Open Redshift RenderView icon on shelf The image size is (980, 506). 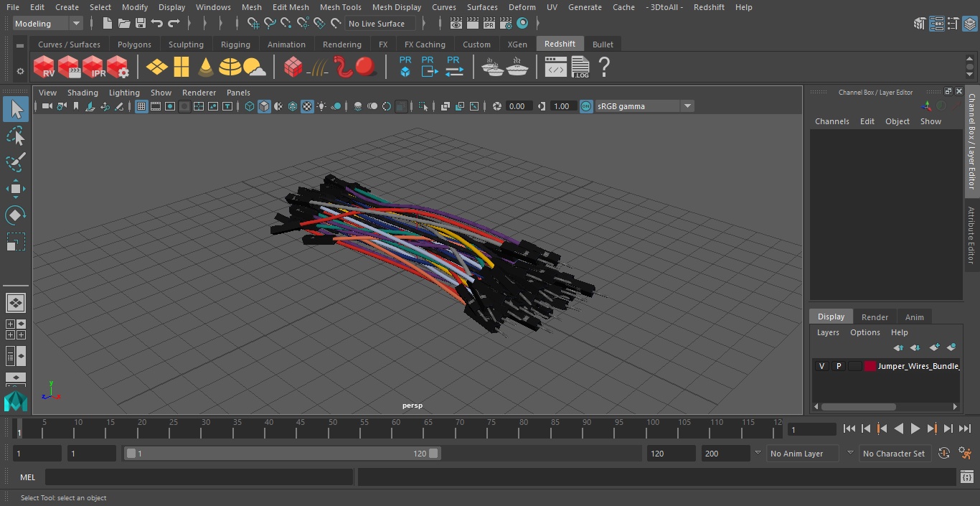(44, 67)
